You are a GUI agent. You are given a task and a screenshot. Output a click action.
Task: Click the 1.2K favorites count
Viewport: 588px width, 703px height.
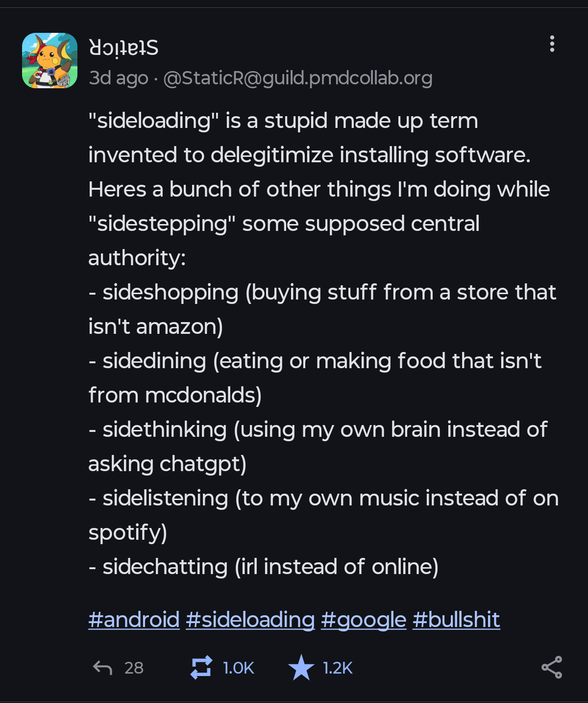click(338, 668)
